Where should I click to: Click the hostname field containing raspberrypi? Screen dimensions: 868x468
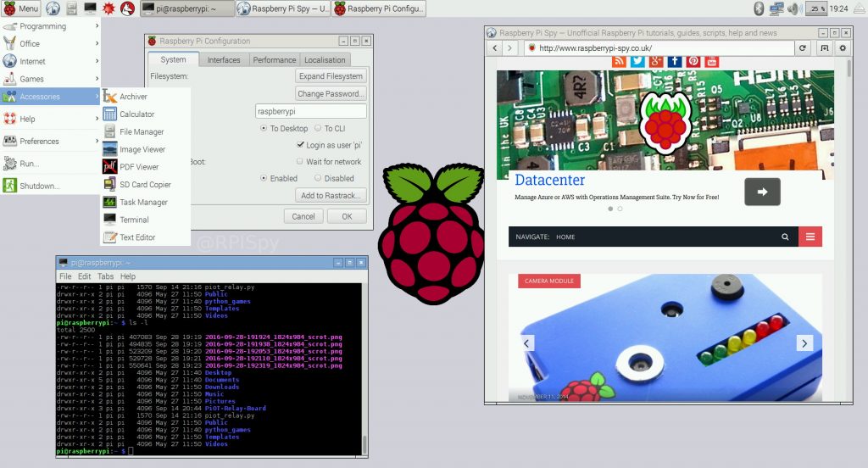(310, 111)
